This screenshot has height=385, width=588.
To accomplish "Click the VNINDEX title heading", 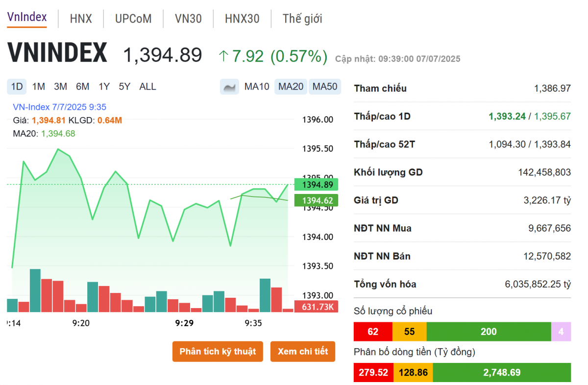I will coord(57,53).
